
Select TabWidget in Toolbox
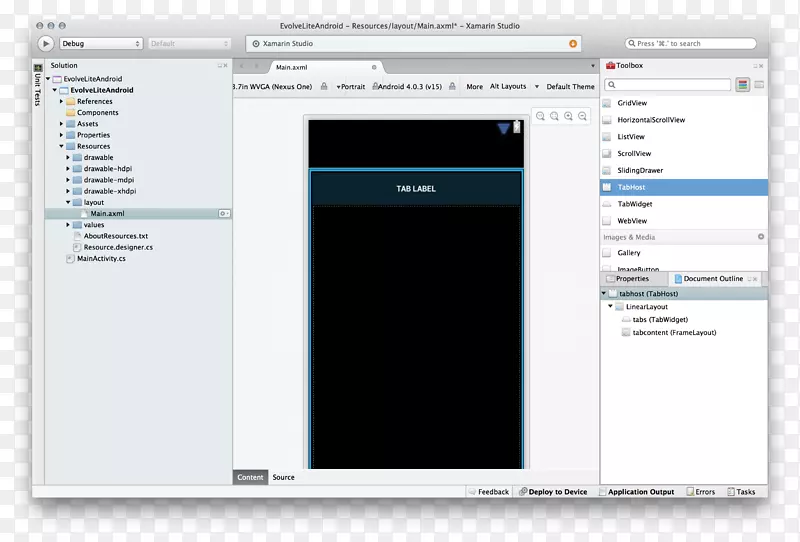[684, 204]
